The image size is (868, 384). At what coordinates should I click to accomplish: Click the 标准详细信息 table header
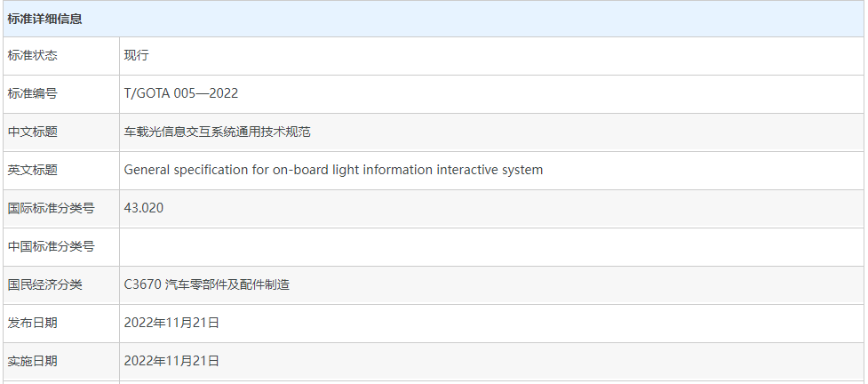pyautogui.click(x=45, y=19)
